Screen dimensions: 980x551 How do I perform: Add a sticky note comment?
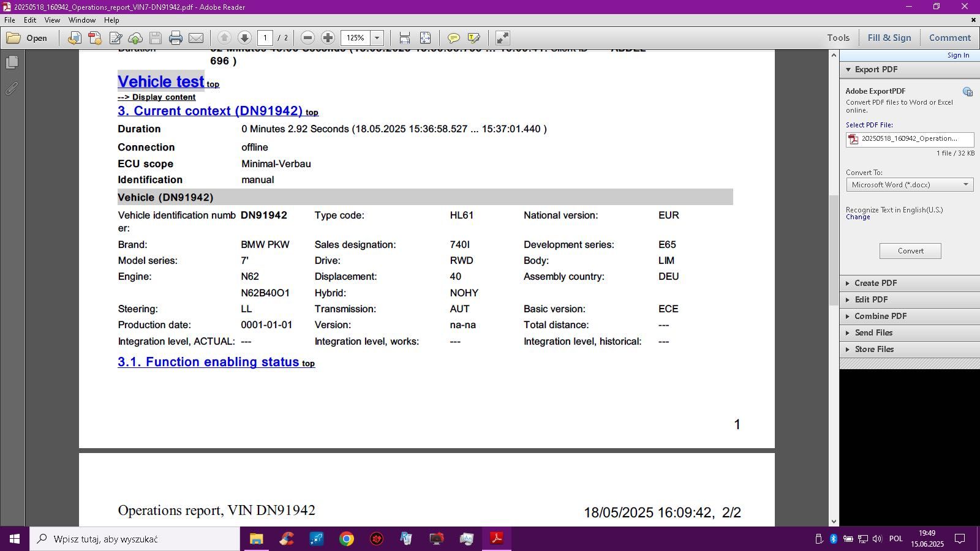[x=453, y=38]
